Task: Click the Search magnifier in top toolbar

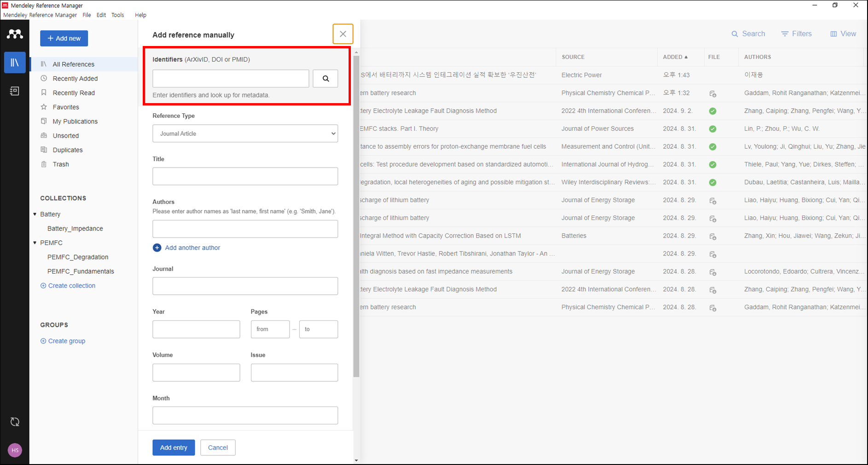Action: pyautogui.click(x=735, y=34)
